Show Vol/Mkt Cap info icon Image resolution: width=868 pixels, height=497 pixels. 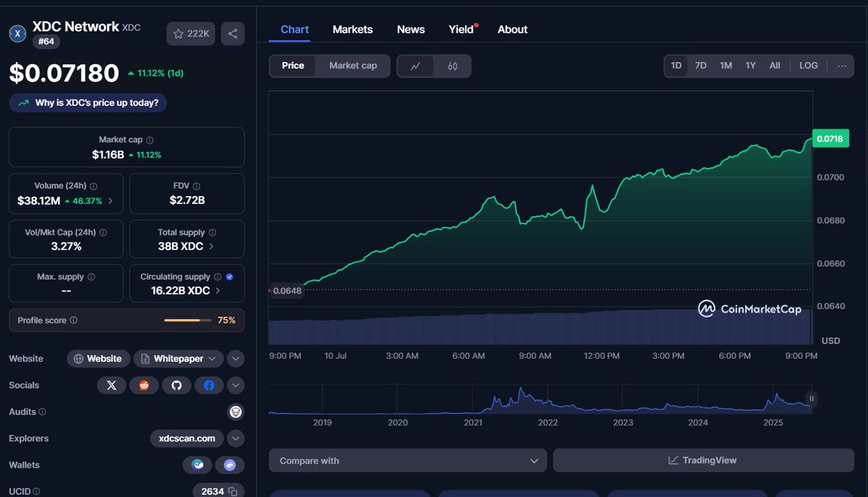[x=103, y=233]
